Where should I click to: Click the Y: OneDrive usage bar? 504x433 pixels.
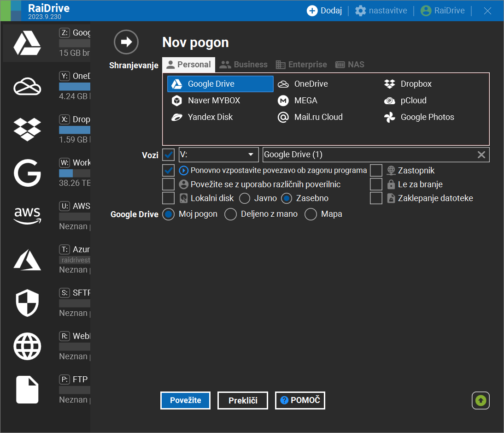coord(75,87)
